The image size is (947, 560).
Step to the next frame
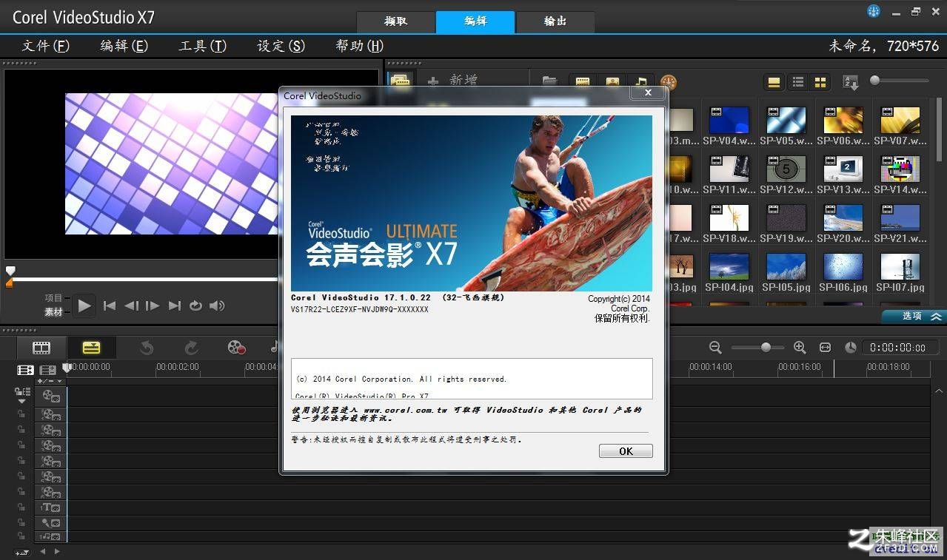[x=153, y=306]
